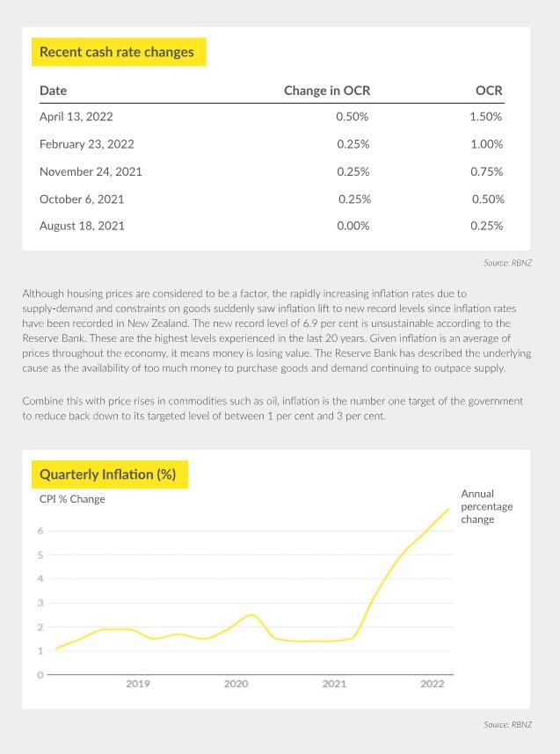Select the 1.50% OCR value
Screen dimensions: 560x754
pos(486,117)
